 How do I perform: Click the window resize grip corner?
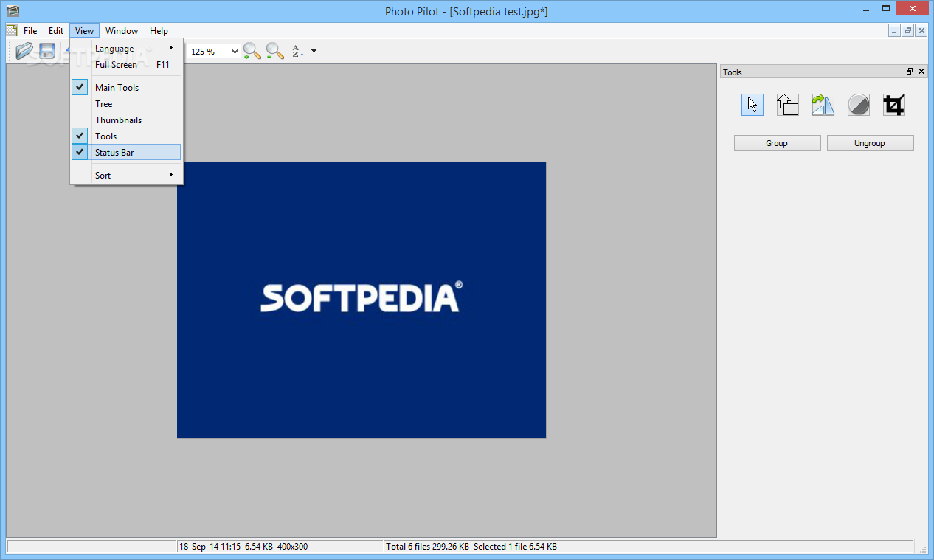point(922,548)
